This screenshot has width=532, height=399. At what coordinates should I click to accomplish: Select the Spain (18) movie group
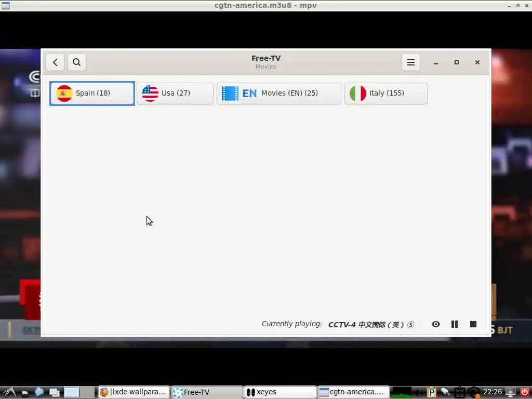92,94
